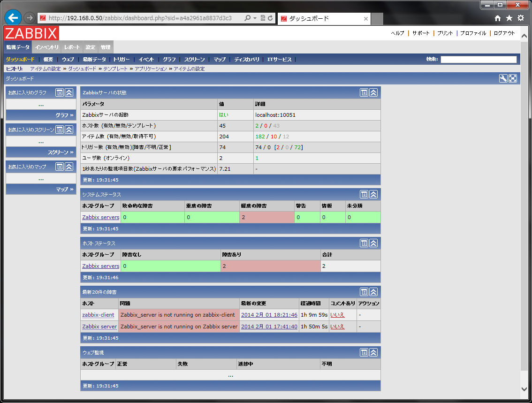The height and width of the screenshot is (403, 532).
Task: Open menu icon of Zabbixサーバの状態 widget
Action: (x=364, y=92)
